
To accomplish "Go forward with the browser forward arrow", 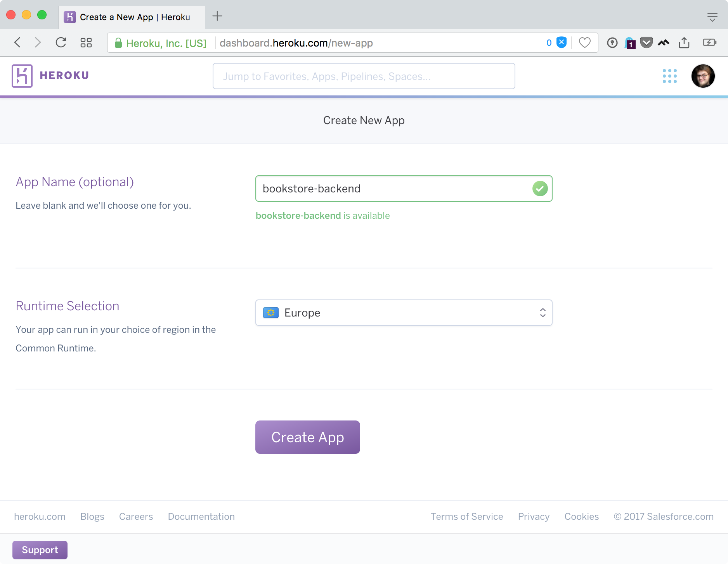I will pos(38,43).
